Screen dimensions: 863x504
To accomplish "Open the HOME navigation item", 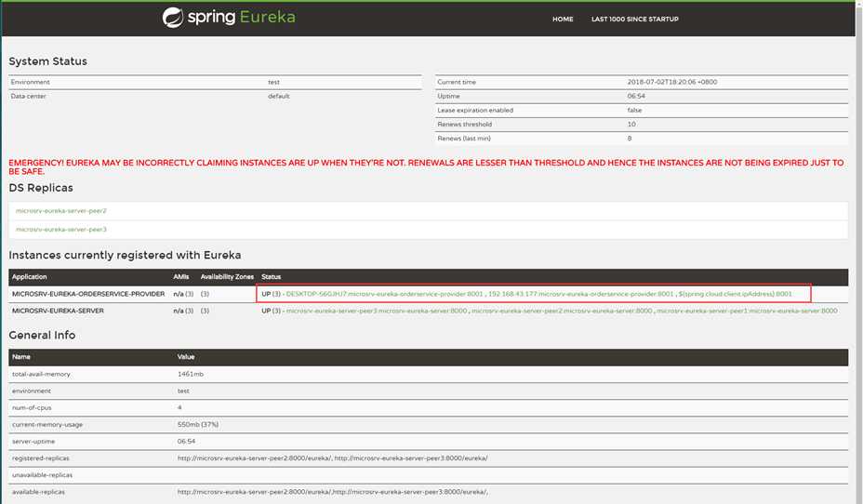I will coord(563,19).
